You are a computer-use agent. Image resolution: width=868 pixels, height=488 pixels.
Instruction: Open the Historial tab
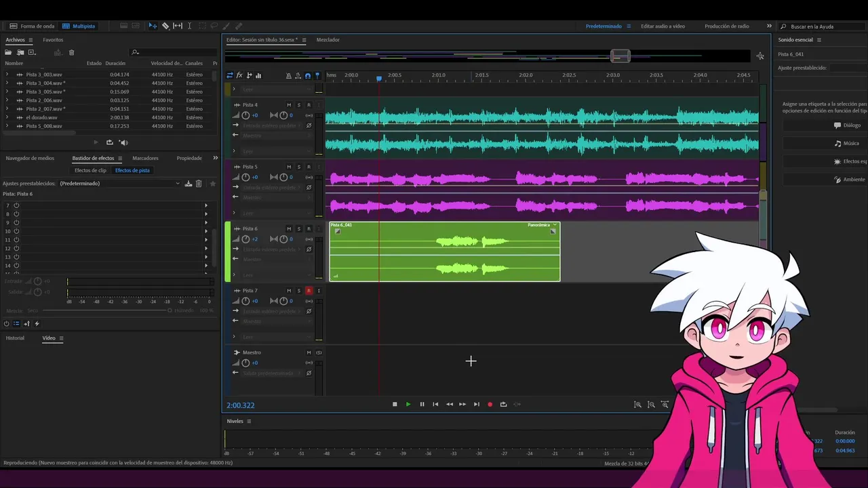(15, 338)
